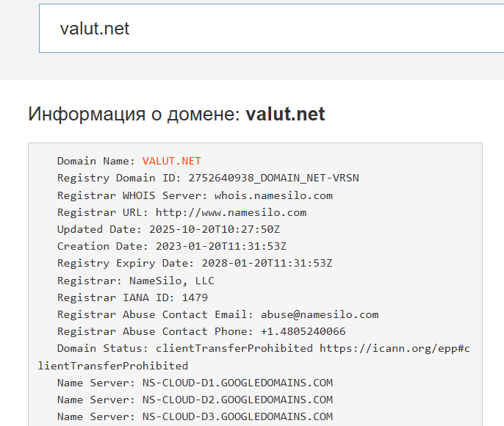The height and width of the screenshot is (426, 504).
Task: Click the whois.namesilo.com WHOIS server text
Action: click(x=273, y=195)
